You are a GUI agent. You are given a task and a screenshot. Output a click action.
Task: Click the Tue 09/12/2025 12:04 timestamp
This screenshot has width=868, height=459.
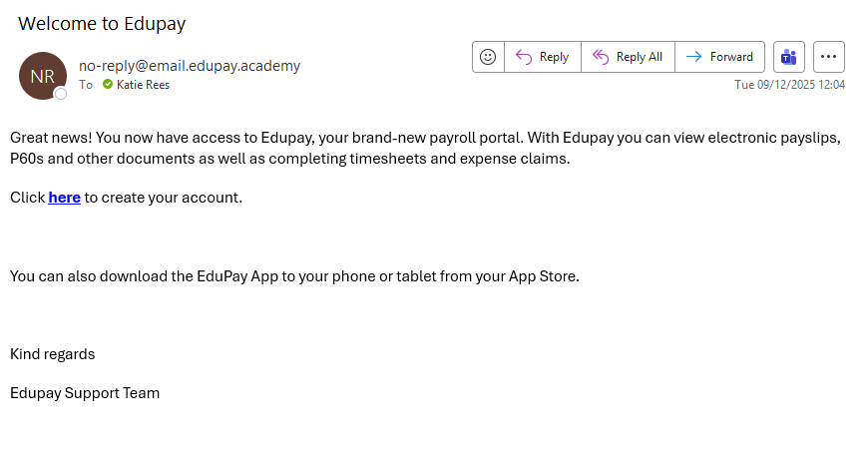click(x=789, y=85)
